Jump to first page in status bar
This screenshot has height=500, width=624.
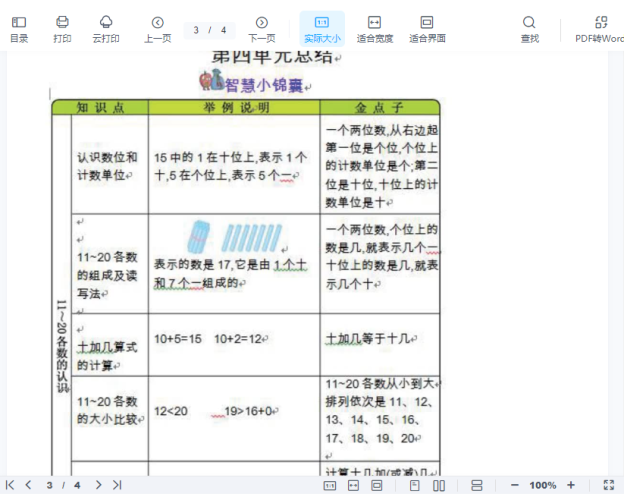click(x=11, y=485)
